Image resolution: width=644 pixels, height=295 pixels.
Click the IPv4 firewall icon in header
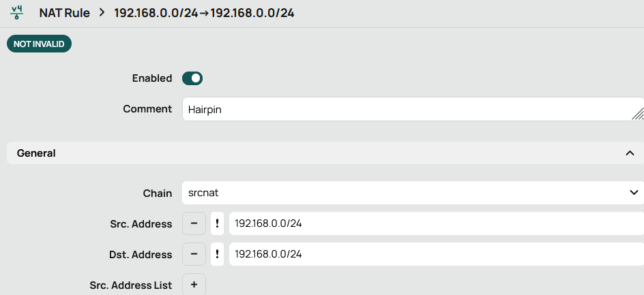(x=16, y=13)
